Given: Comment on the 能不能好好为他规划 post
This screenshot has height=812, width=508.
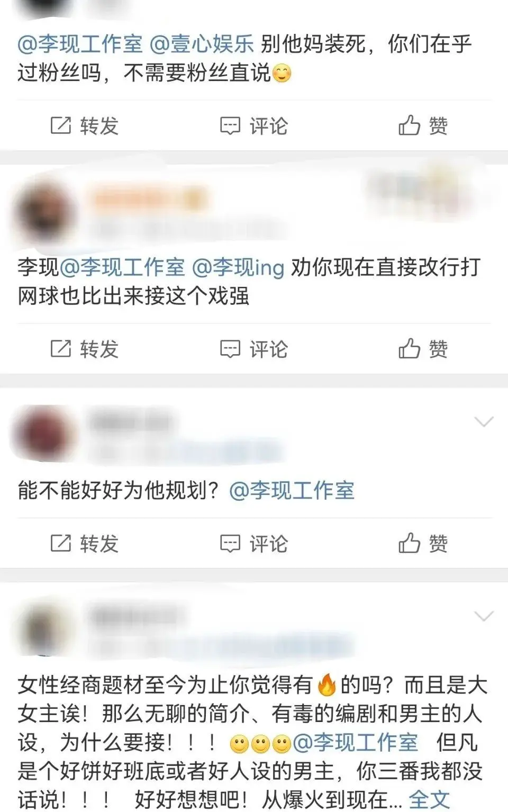Looking at the screenshot, I should (254, 544).
